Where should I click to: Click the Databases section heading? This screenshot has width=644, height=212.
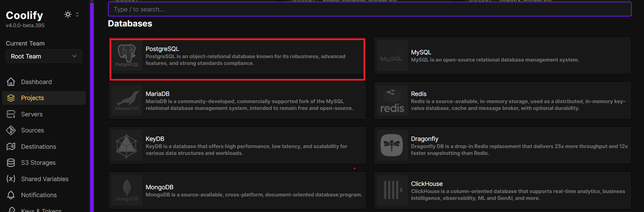click(x=130, y=24)
